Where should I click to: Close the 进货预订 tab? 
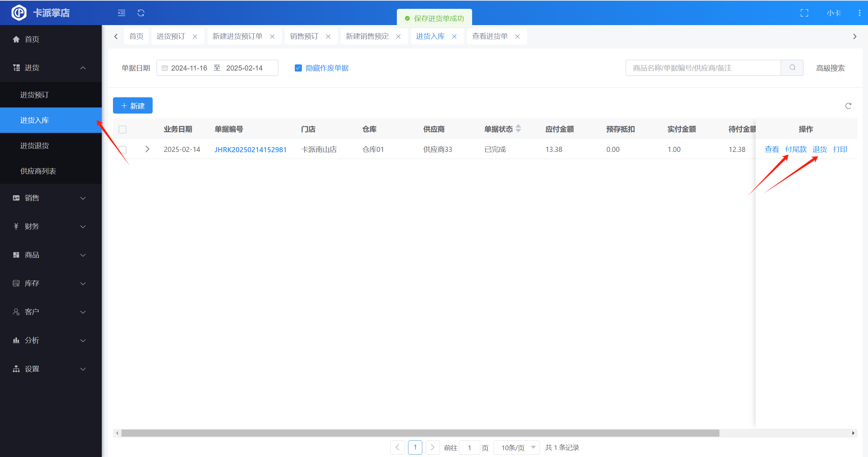[x=195, y=36]
